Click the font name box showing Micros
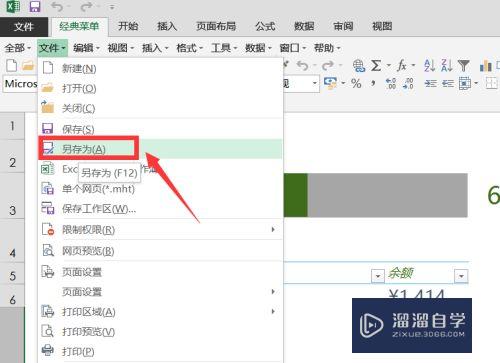 [x=20, y=84]
